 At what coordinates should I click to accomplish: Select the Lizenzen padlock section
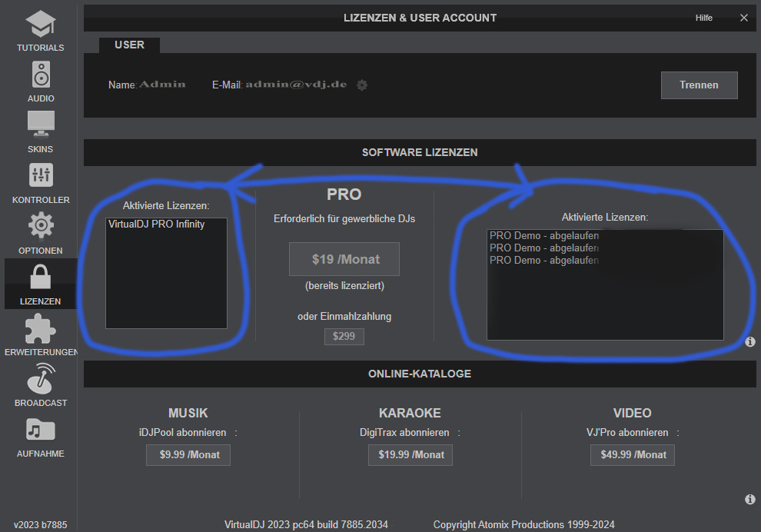40,284
